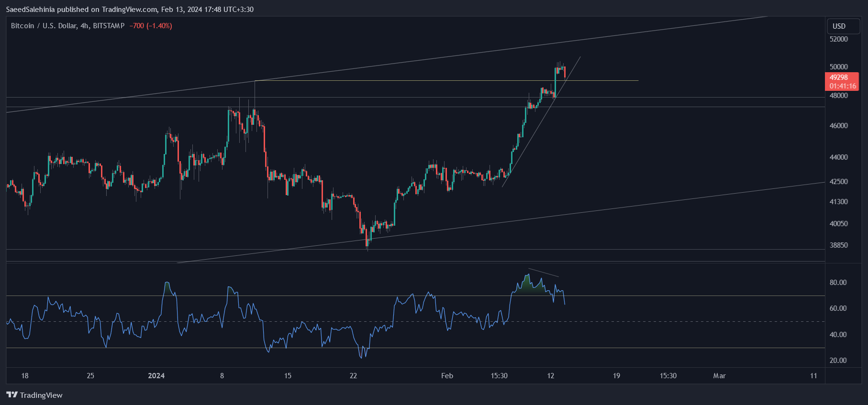
Task: Click the 42500 price axis label
Action: click(x=839, y=182)
